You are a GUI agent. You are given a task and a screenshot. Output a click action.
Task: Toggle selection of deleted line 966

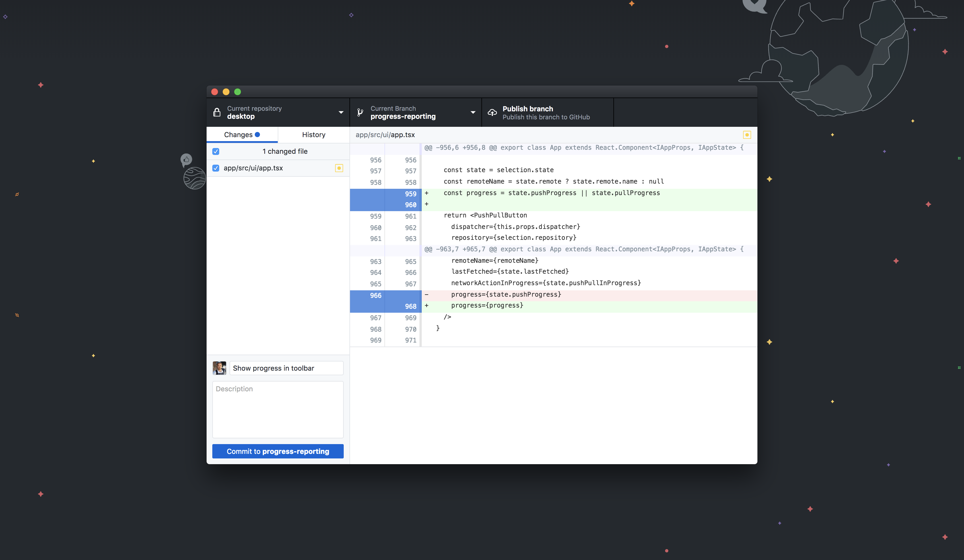(x=386, y=295)
